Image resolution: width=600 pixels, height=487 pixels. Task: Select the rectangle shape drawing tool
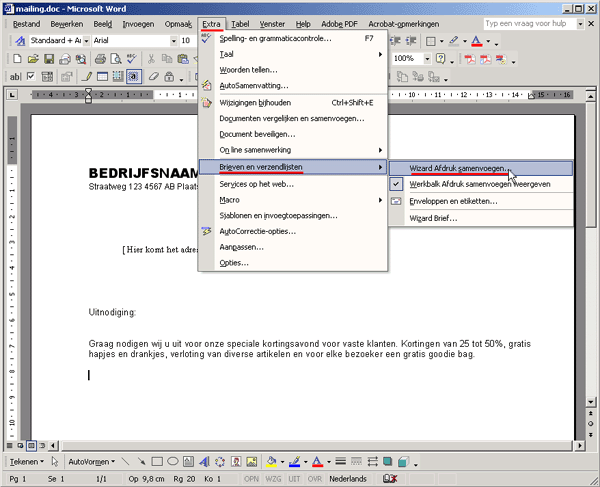[x=157, y=462]
